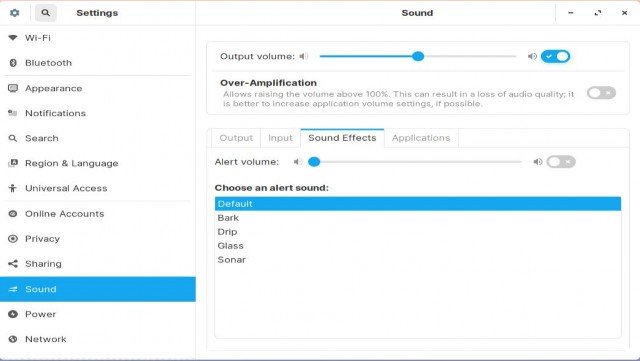The image size is (640, 361).
Task: Click the low-volume speaker icon beside Alert volume
Action: [x=298, y=162]
